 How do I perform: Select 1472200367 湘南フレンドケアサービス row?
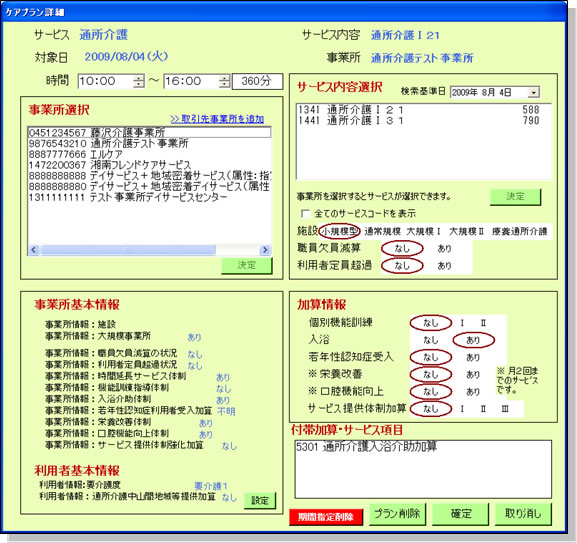point(149,165)
